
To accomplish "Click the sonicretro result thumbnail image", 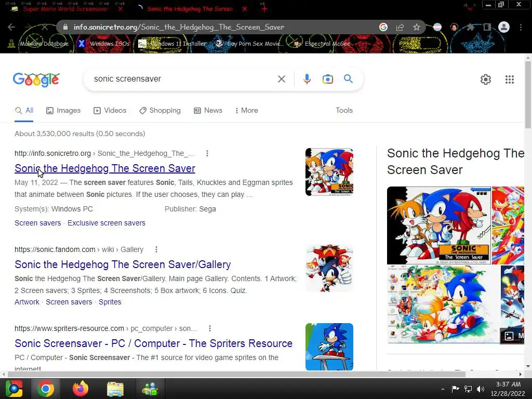I will tap(329, 172).
